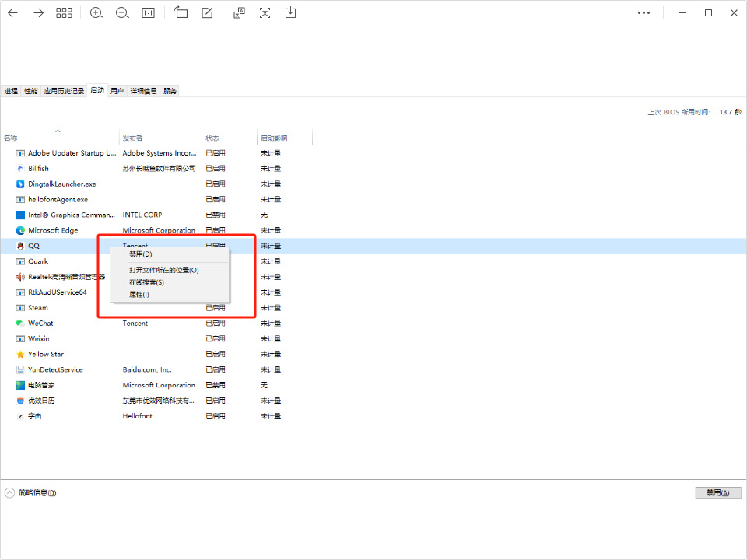Select the hellofontAgent.exe row

[373, 200]
